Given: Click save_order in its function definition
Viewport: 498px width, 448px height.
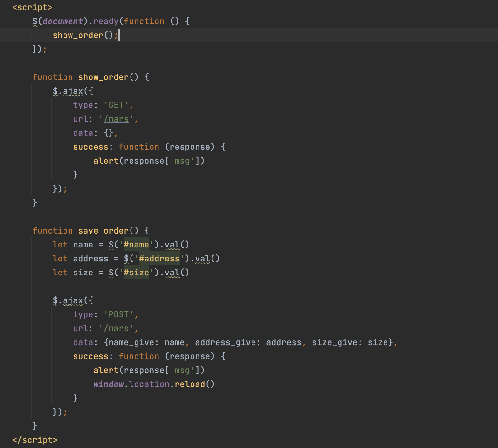Looking at the screenshot, I should pyautogui.click(x=104, y=231).
